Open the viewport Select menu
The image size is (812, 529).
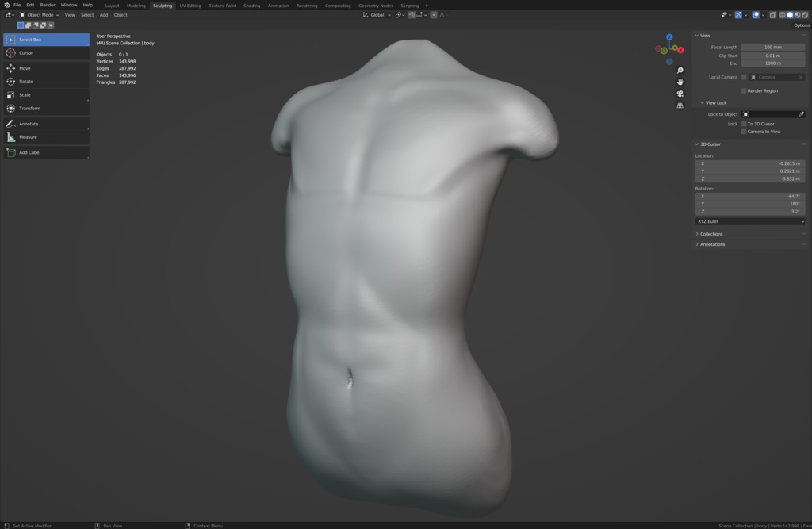[87, 15]
